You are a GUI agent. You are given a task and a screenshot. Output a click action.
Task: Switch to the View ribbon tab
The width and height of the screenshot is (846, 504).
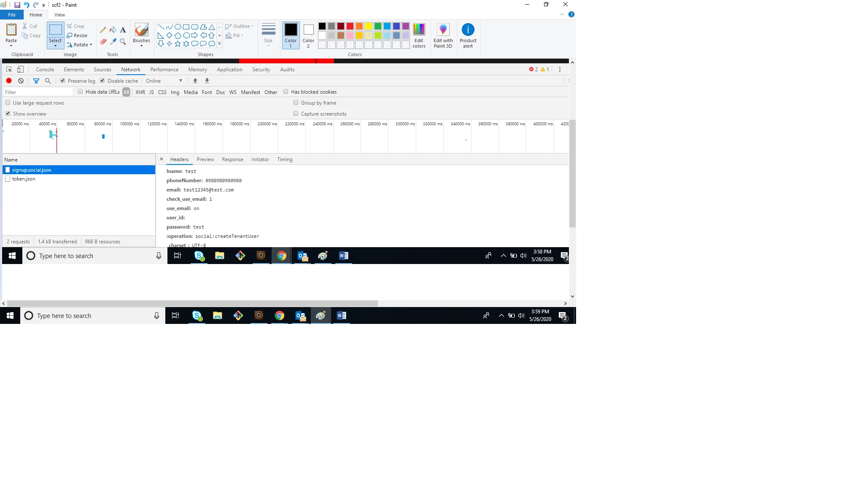(59, 15)
